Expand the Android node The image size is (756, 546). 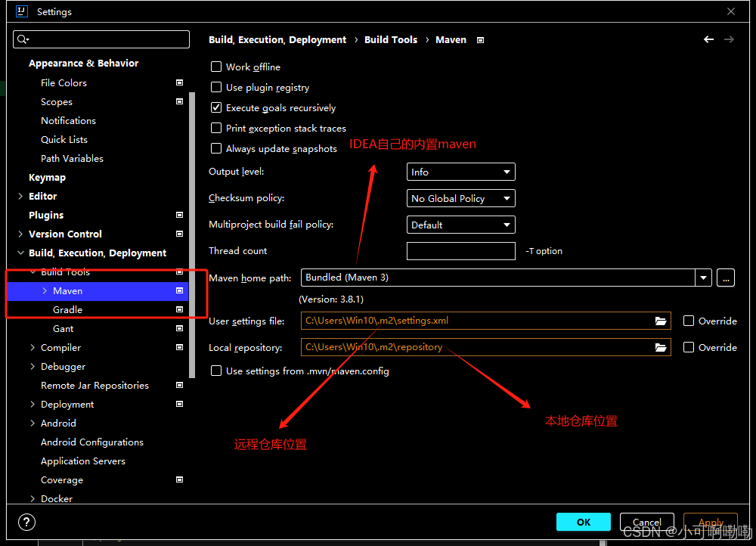33,423
